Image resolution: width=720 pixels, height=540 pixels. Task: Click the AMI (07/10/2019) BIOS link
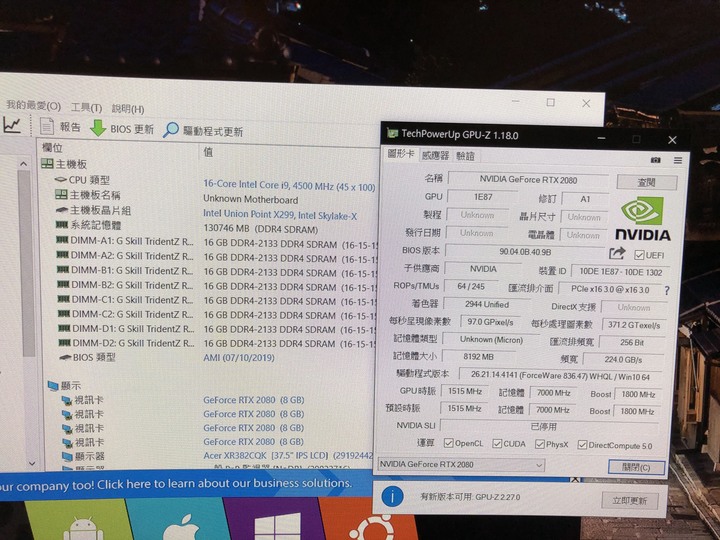click(x=239, y=357)
